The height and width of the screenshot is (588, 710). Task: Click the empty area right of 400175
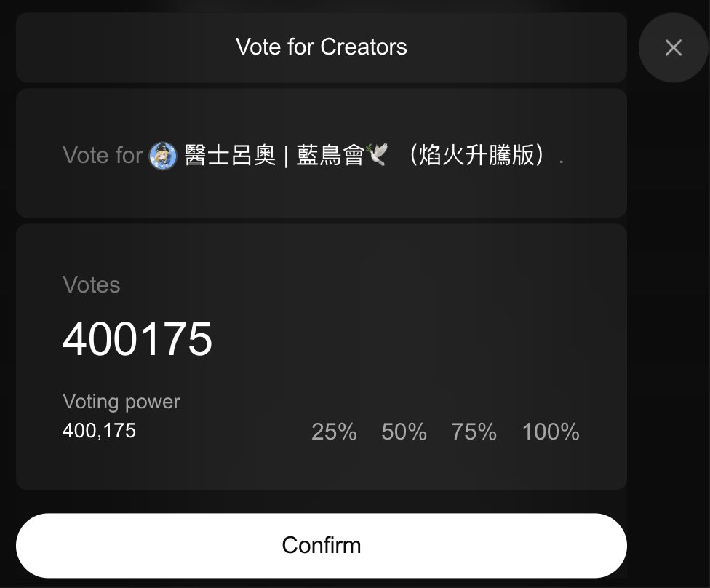[407, 339]
